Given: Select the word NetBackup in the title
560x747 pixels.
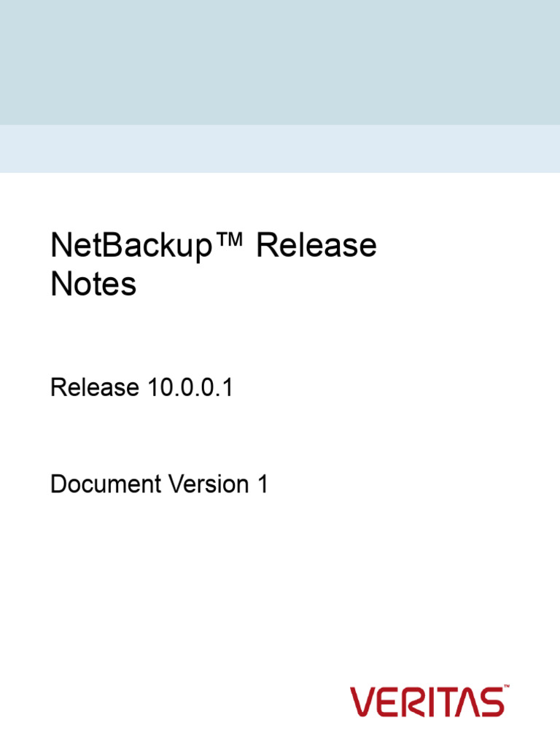Looking at the screenshot, I should (x=131, y=247).
